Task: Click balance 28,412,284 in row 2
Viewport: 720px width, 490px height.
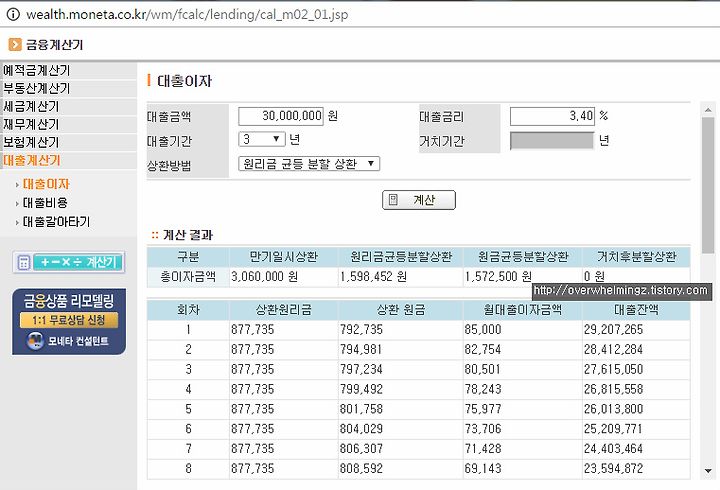Action: pos(613,349)
